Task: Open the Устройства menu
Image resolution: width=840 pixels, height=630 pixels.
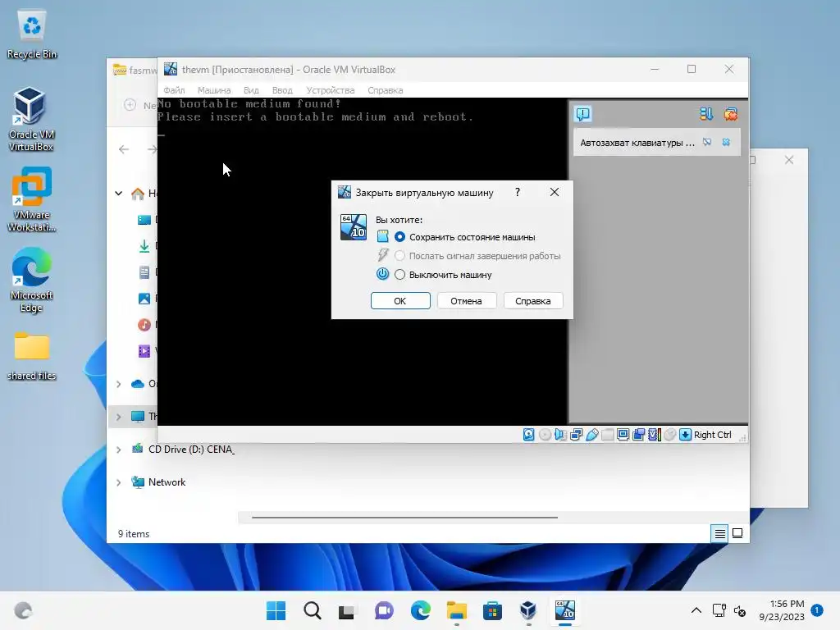Action: 331,90
